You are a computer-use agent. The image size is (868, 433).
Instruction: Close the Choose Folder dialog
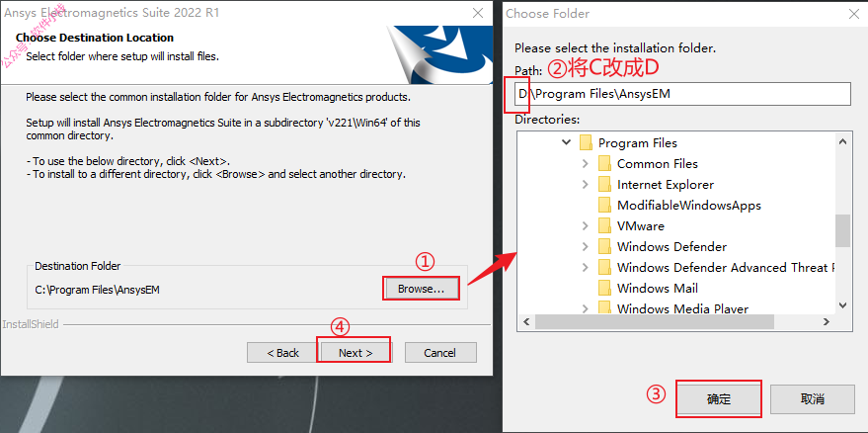[x=855, y=14]
